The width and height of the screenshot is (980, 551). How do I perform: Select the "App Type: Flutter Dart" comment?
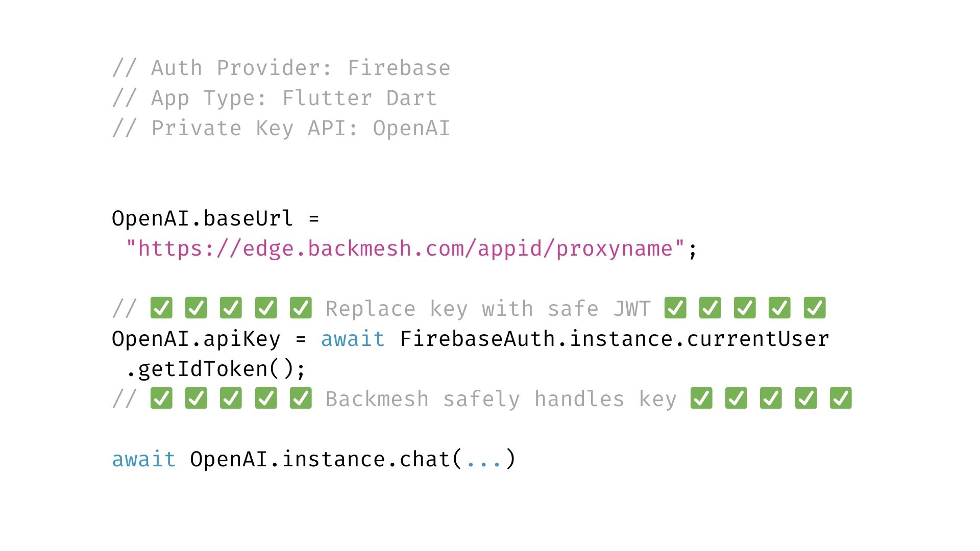click(294, 98)
